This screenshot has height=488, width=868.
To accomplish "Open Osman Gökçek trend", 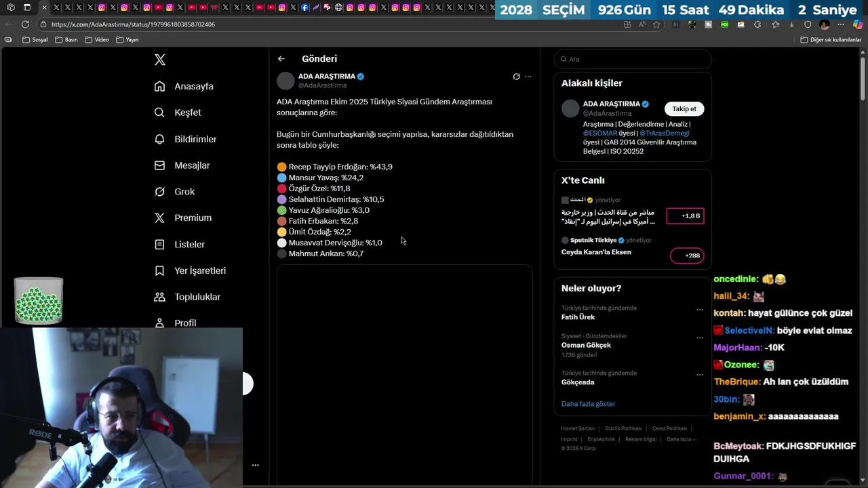I will [586, 345].
